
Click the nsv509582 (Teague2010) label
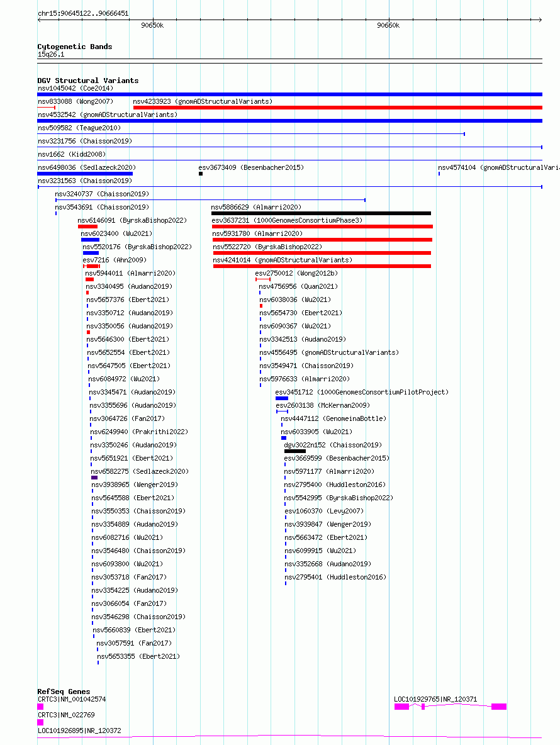click(79, 128)
